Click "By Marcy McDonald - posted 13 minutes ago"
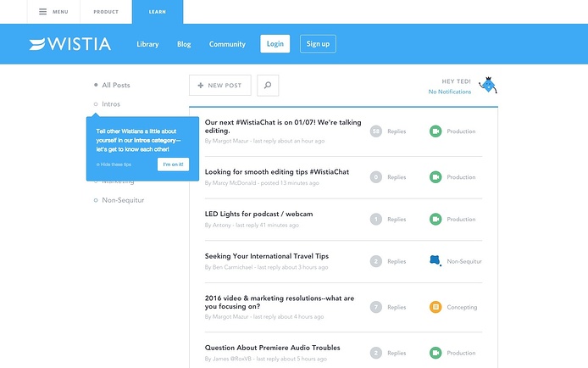This screenshot has width=588, height=368. [x=262, y=183]
